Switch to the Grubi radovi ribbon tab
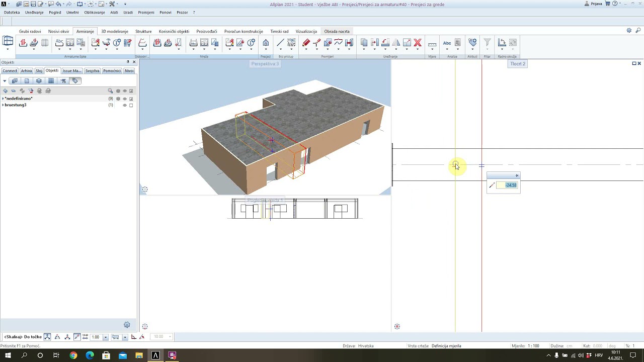Image resolution: width=644 pixels, height=362 pixels. click(x=30, y=31)
